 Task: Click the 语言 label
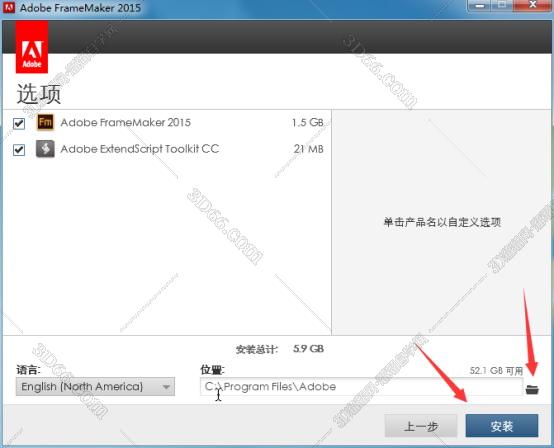(x=28, y=370)
